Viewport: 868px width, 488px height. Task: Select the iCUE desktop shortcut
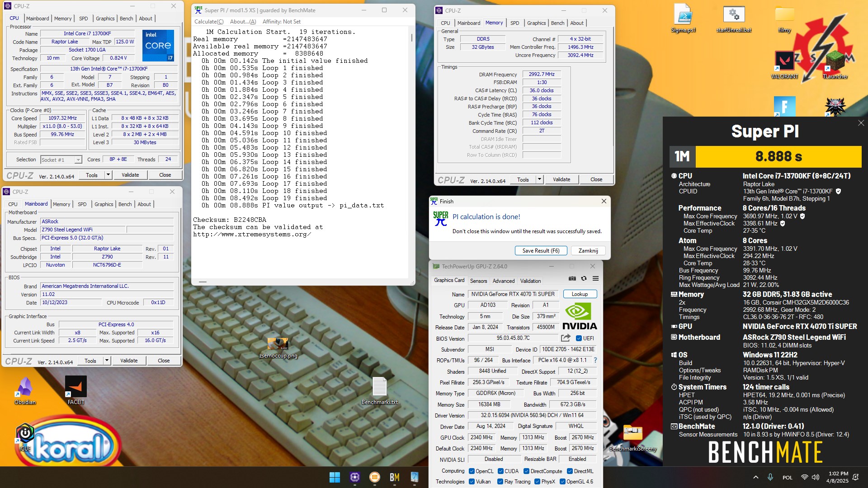pos(25,437)
